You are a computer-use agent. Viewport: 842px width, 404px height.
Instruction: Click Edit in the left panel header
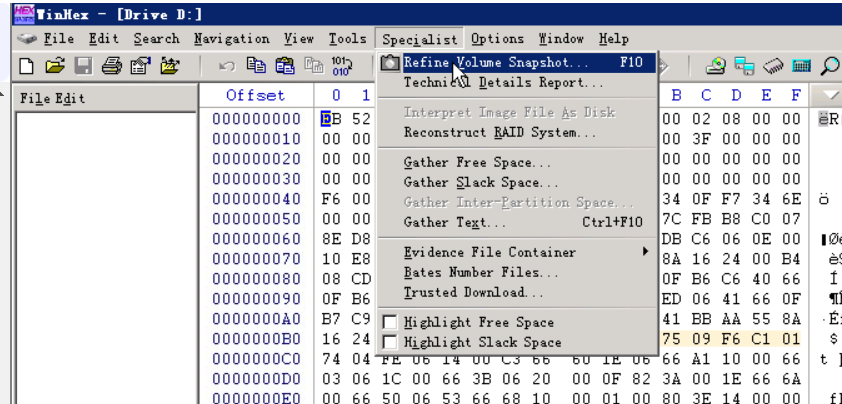click(69, 98)
